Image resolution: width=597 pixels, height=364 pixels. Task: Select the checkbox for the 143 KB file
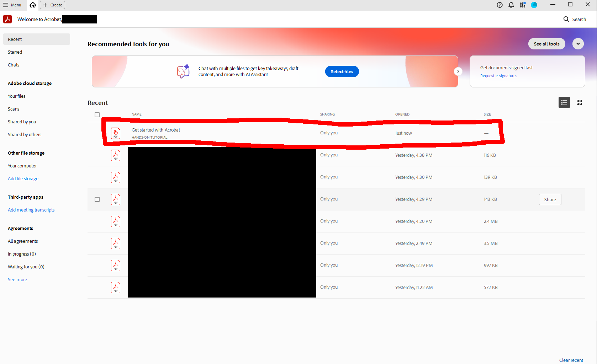[x=97, y=199]
